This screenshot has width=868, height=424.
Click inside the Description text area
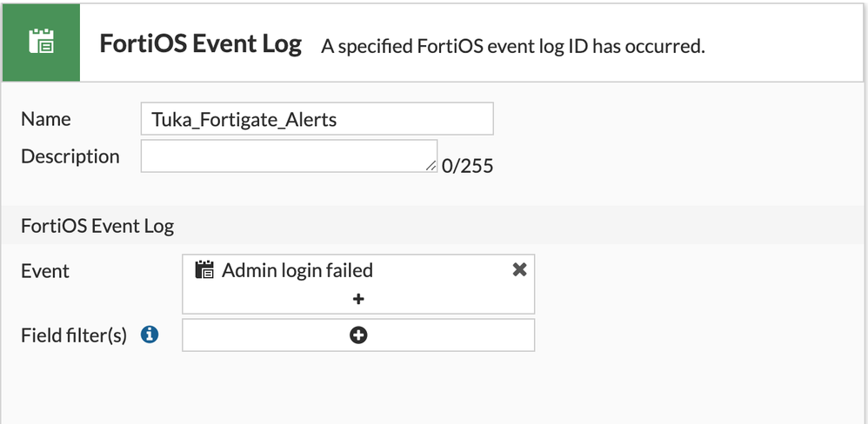(287, 156)
